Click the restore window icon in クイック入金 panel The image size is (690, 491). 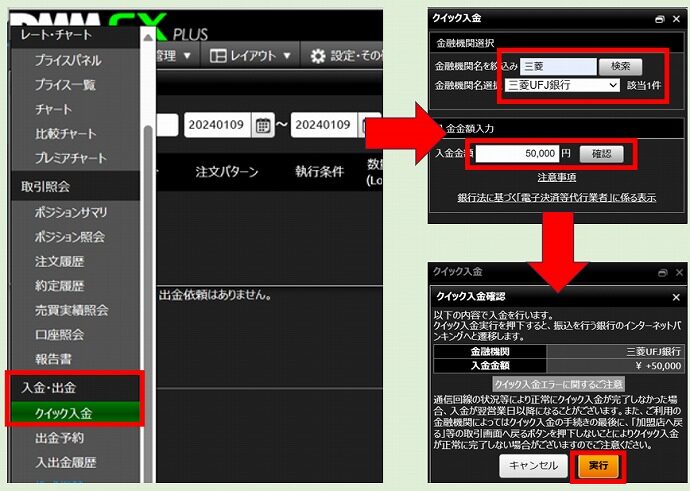(659, 19)
